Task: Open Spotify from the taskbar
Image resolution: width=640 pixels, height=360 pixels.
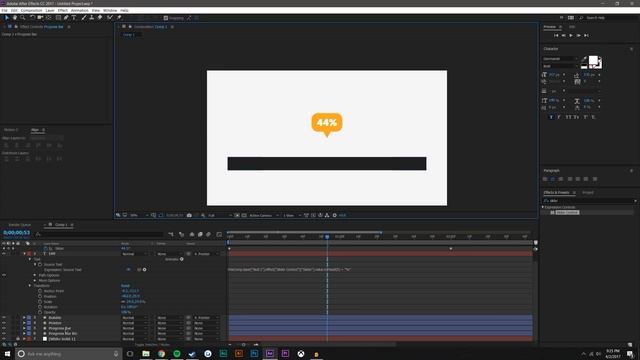Action: tap(177, 353)
